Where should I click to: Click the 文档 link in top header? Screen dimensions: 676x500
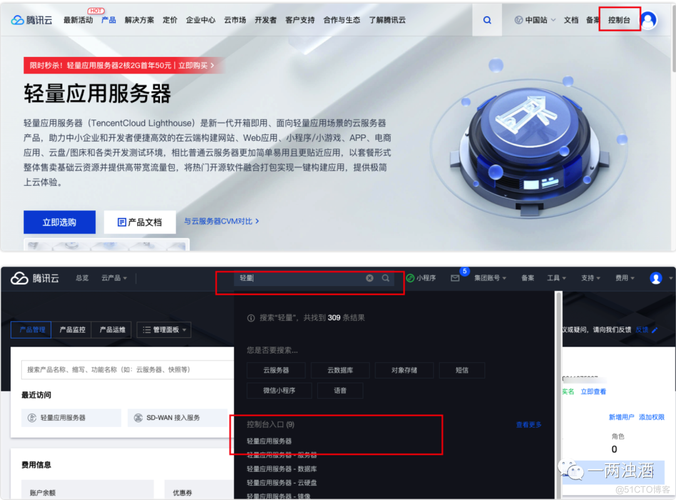(571, 20)
